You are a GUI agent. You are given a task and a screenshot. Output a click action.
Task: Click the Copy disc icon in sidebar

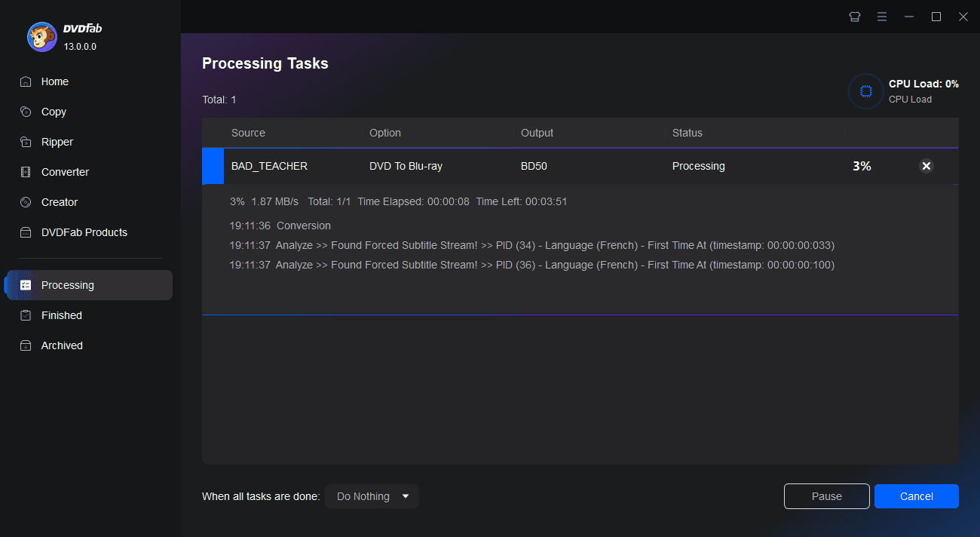(x=26, y=112)
